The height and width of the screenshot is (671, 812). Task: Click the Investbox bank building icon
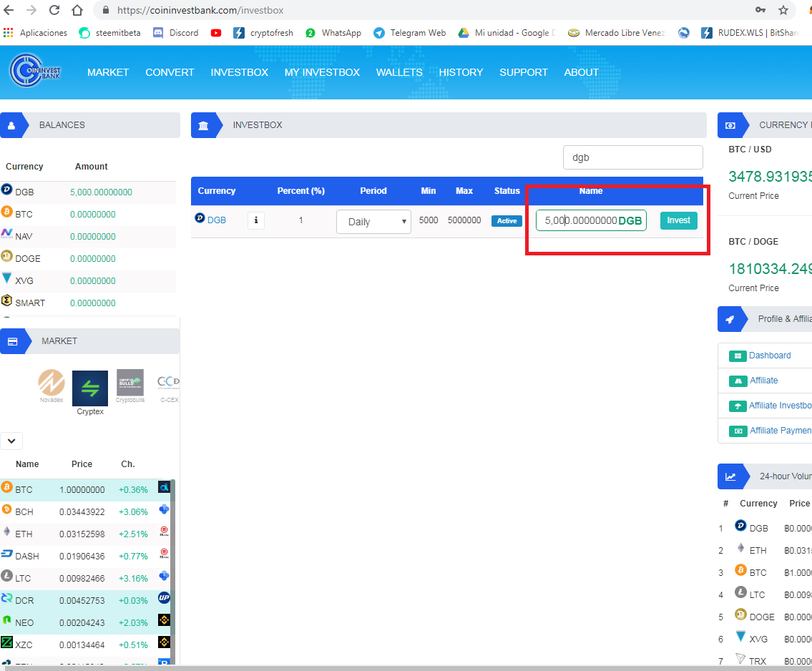coord(203,125)
